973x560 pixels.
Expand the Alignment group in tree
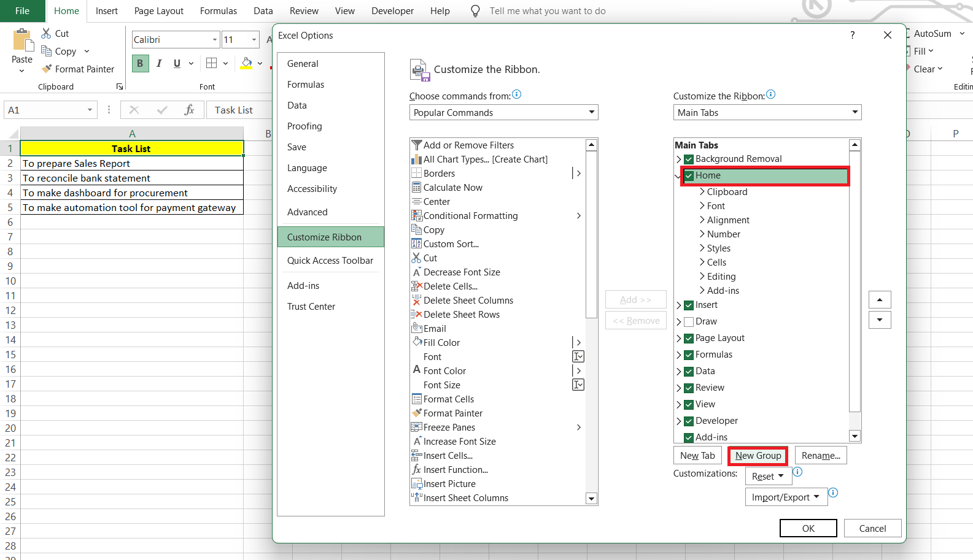[702, 220]
